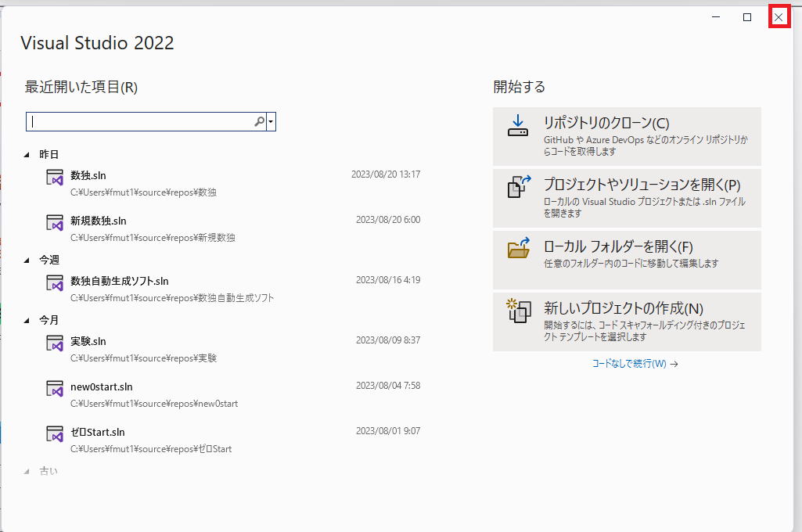The width and height of the screenshot is (802, 532).
Task: Click the 古い group label
Action: pos(49,472)
